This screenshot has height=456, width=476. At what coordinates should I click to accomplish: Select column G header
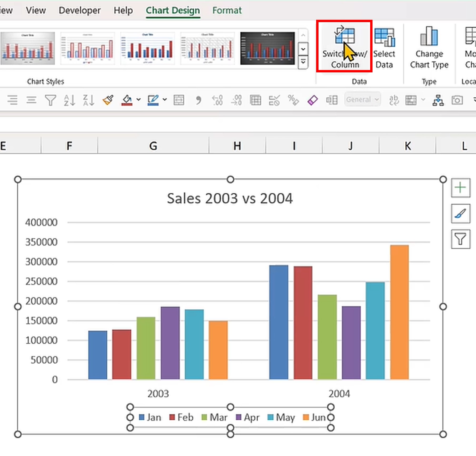[153, 146]
